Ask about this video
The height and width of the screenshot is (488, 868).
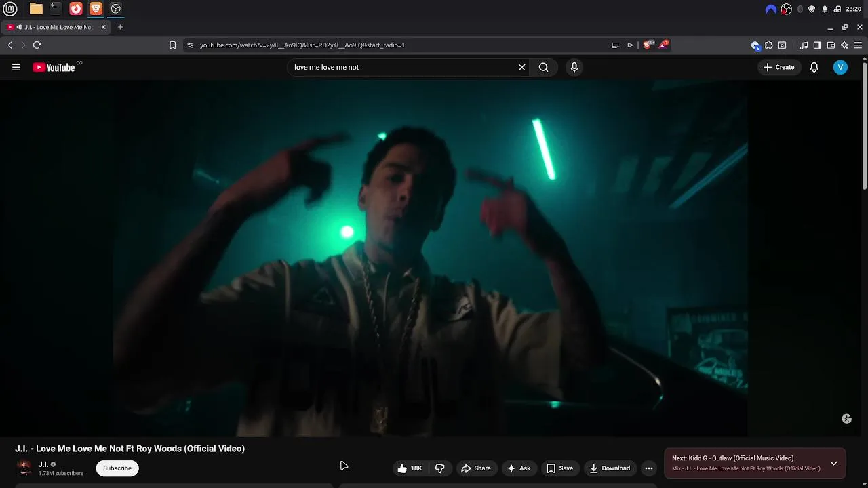click(518, 468)
